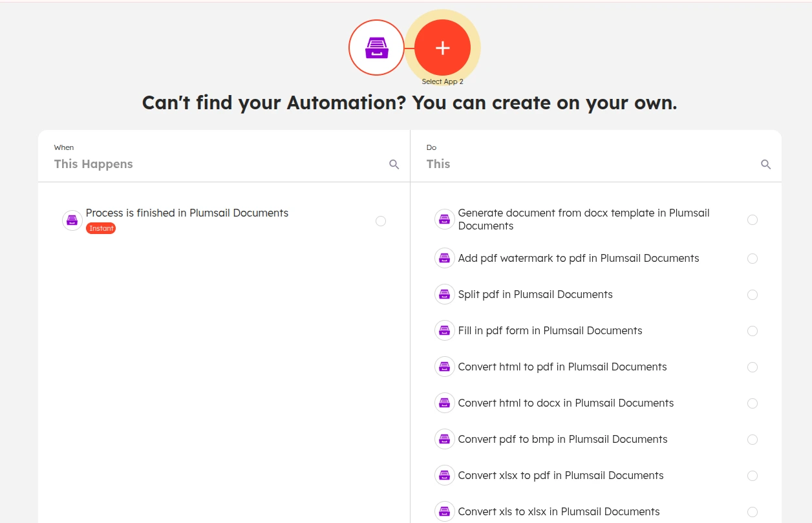Click text Generate document from docx template
812x523 pixels.
point(584,219)
